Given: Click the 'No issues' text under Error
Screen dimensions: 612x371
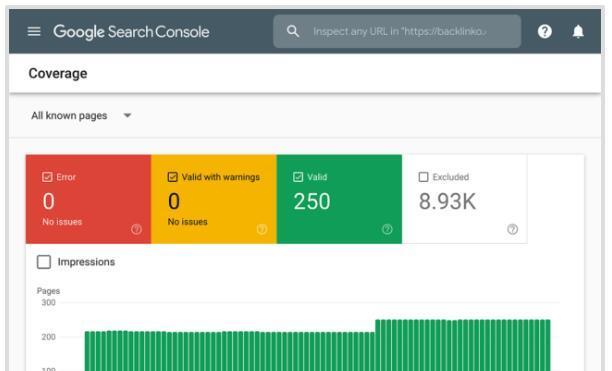Looking at the screenshot, I should (62, 222).
